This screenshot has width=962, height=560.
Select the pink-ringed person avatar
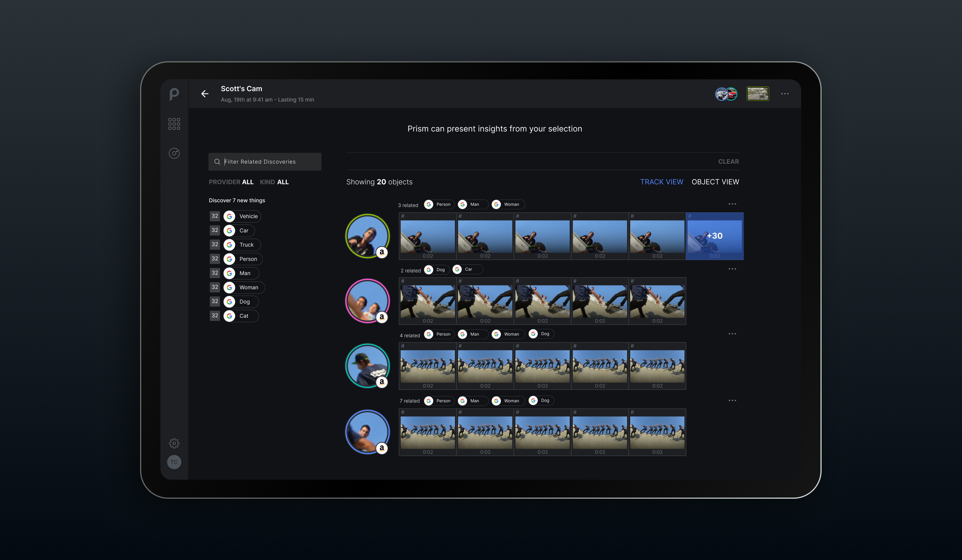pyautogui.click(x=367, y=301)
